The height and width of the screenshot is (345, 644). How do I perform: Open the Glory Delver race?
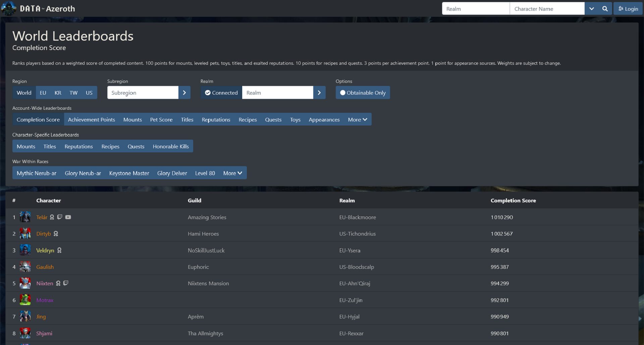172,173
